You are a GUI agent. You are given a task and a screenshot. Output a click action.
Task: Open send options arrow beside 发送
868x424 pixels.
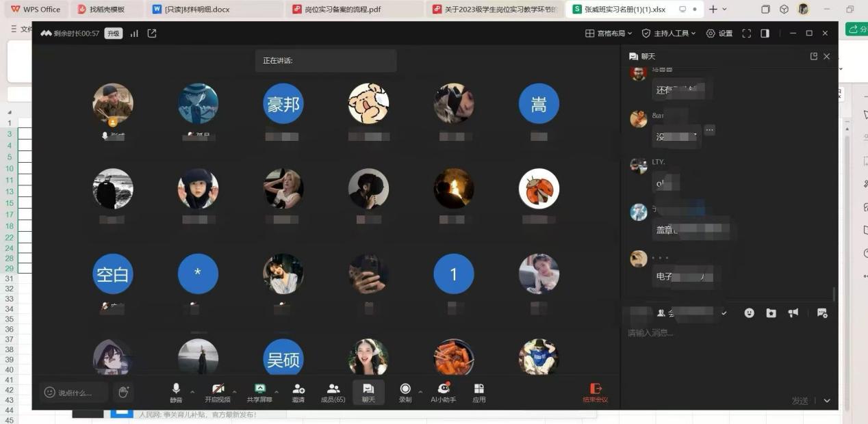827,401
